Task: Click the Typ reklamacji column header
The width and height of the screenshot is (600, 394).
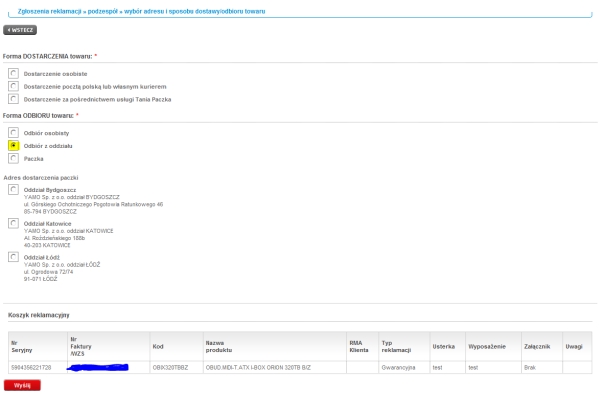Action: click(x=404, y=347)
